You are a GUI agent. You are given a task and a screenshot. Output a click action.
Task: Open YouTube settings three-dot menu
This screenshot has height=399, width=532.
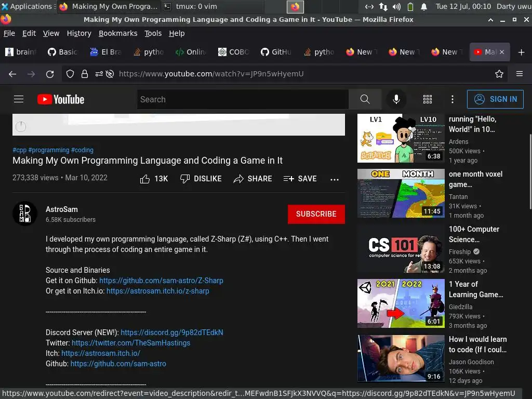tap(453, 99)
